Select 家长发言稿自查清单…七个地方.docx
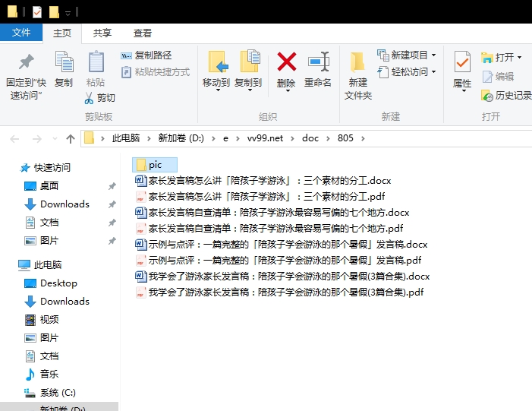532x411 pixels. 272,212
